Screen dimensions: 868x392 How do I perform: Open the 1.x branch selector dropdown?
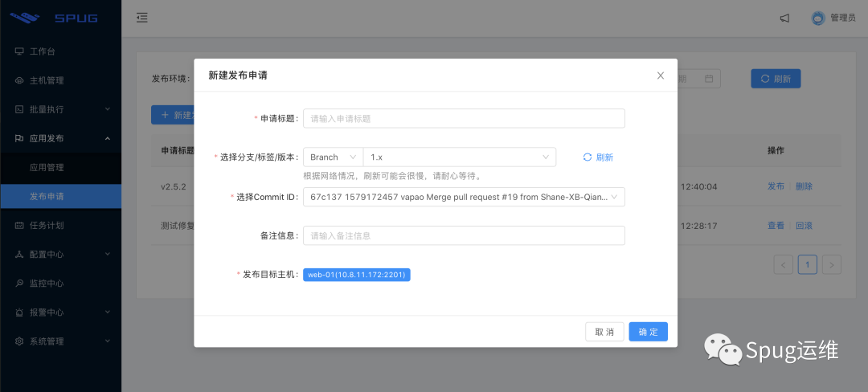tap(460, 157)
